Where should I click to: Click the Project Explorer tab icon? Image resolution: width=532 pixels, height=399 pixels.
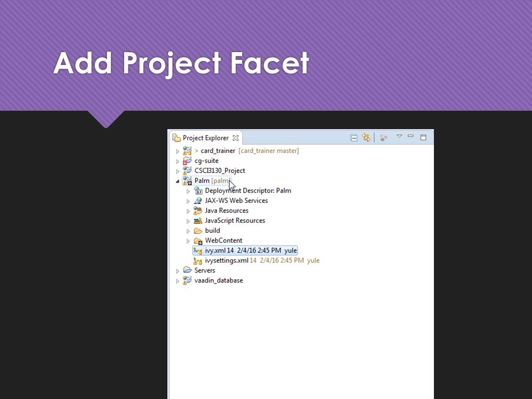pyautogui.click(x=176, y=138)
